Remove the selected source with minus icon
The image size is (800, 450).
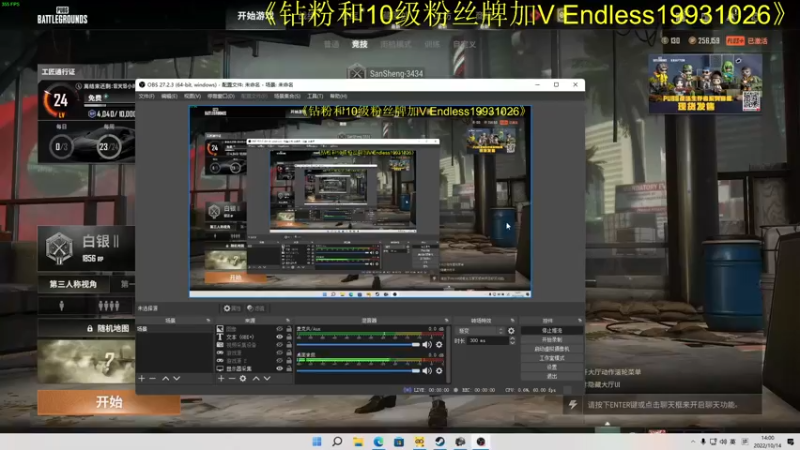pyautogui.click(x=232, y=379)
